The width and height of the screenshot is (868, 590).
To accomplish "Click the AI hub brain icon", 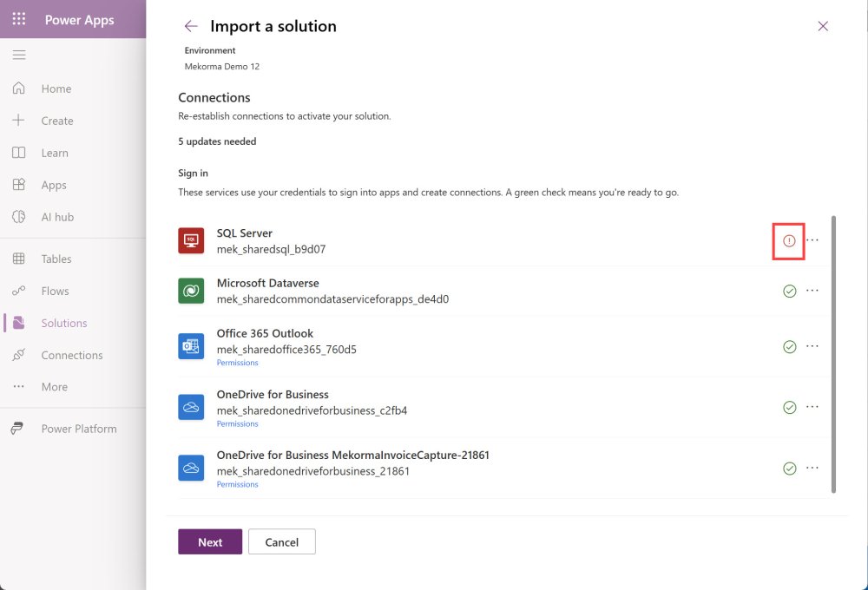I will pyautogui.click(x=19, y=216).
